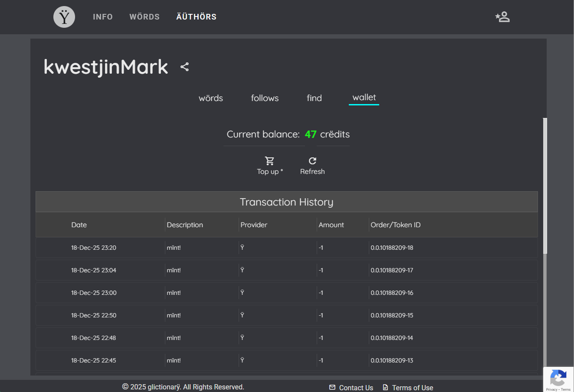This screenshot has height=392, width=574.
Task: Open the account star-person icon
Action: [x=502, y=17]
